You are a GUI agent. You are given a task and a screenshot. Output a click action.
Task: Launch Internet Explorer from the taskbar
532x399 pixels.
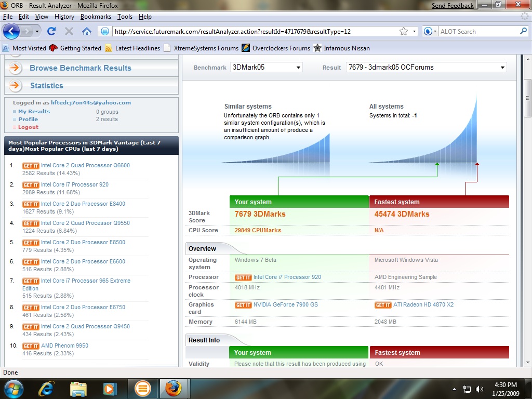(x=46, y=389)
